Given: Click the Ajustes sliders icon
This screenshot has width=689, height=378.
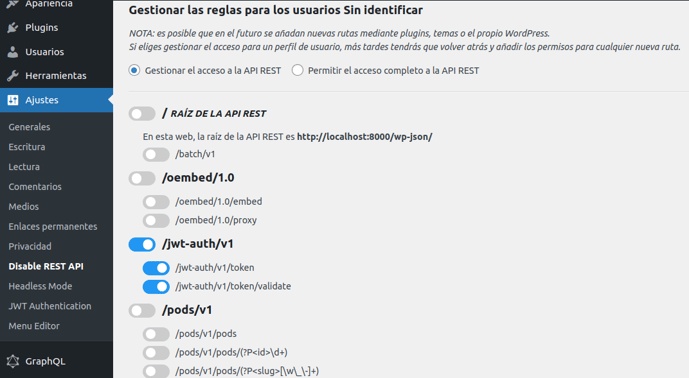Looking at the screenshot, I should point(13,100).
